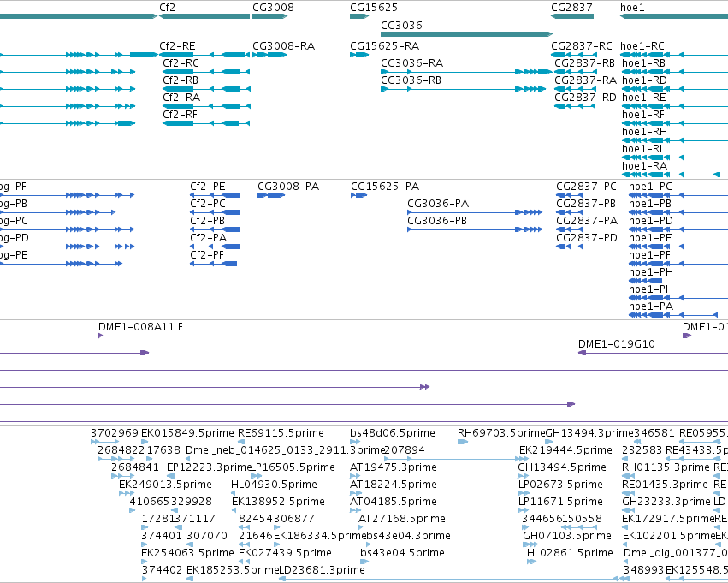
Task: Click the LP16505.5prime EST label
Action: [293, 467]
